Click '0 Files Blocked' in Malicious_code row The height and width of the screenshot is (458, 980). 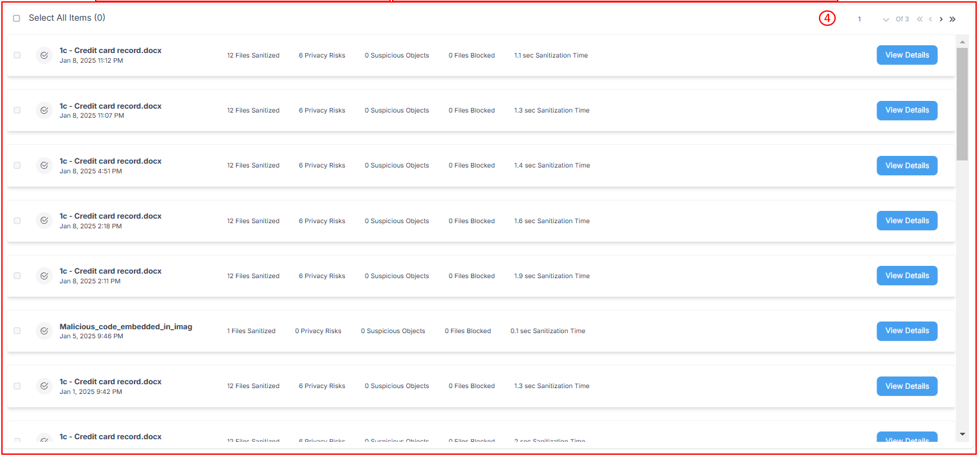tap(468, 331)
